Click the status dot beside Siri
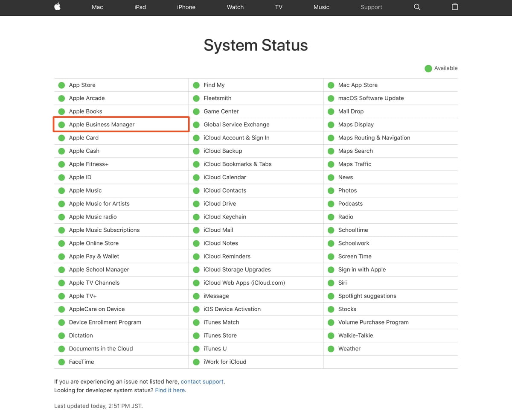Screen dimensions: 512x420 click(331, 283)
